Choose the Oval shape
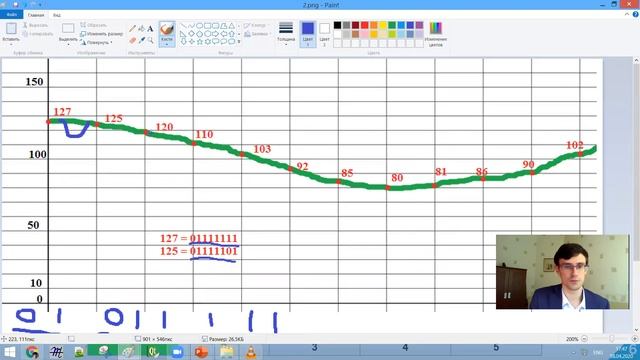The image size is (640, 360). coord(200,26)
